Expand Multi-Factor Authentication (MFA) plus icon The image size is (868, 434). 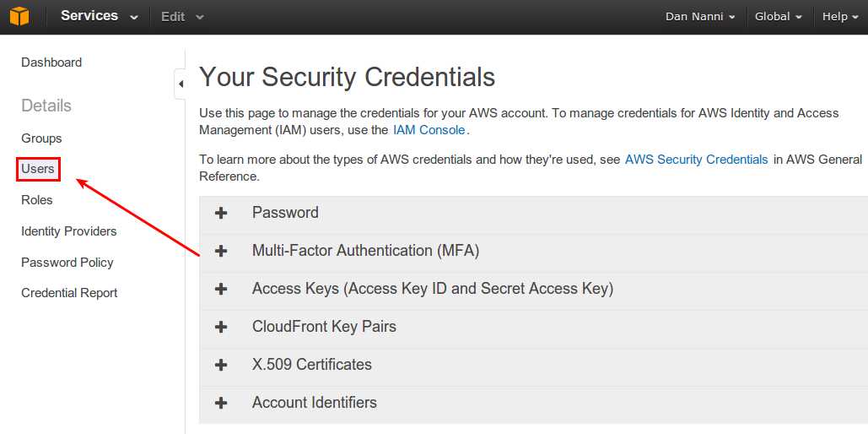coord(221,251)
